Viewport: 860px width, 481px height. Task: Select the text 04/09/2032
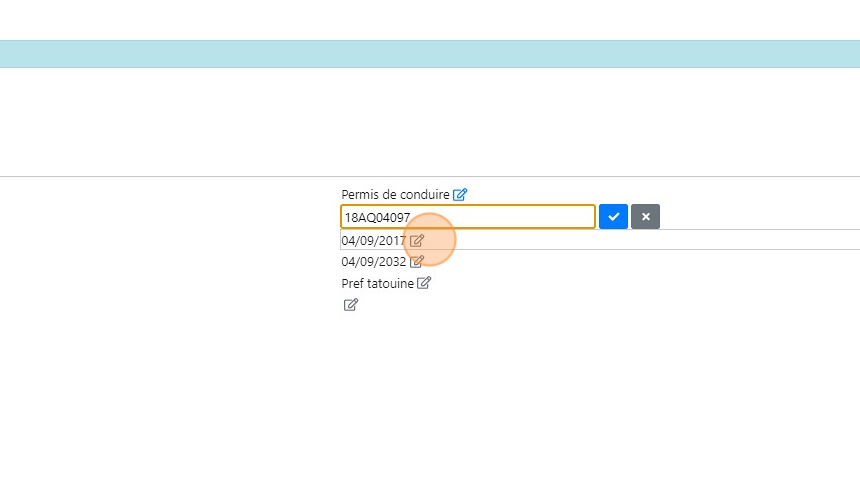(x=374, y=262)
